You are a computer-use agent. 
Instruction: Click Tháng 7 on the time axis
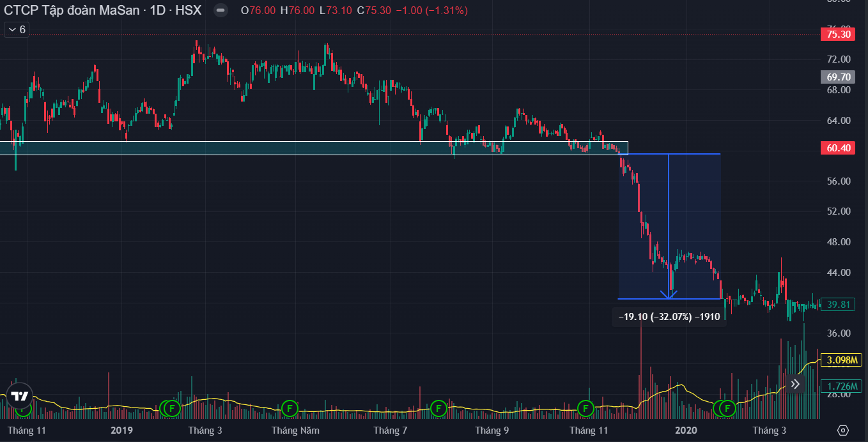click(390, 430)
